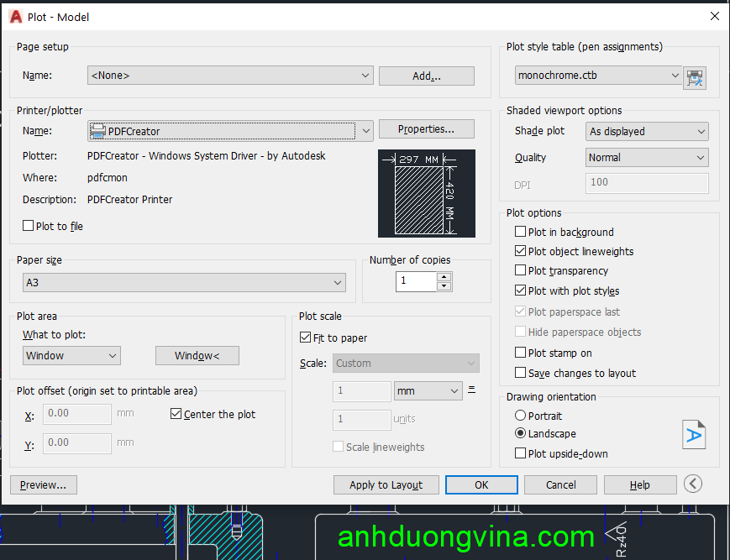Click the Preview... button

click(44, 484)
